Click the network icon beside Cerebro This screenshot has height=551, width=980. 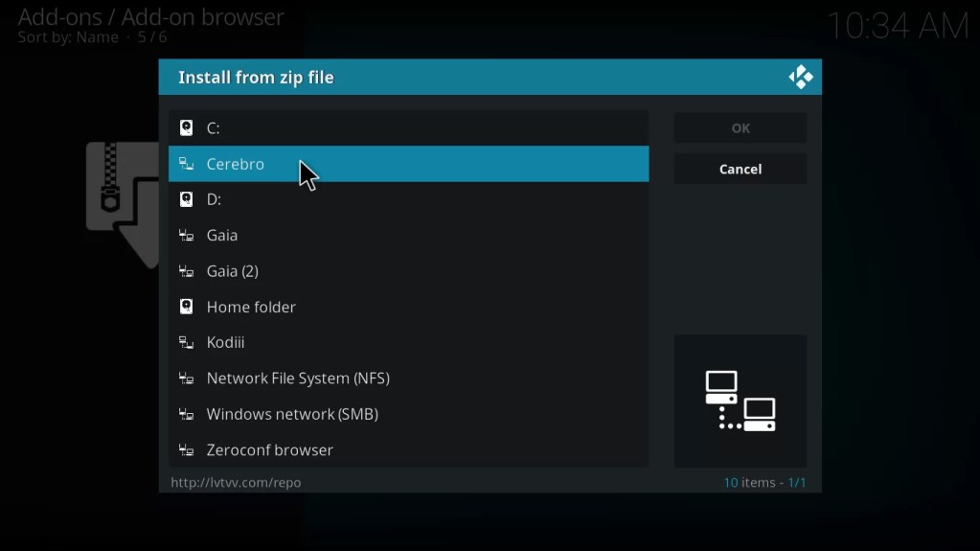tap(186, 164)
